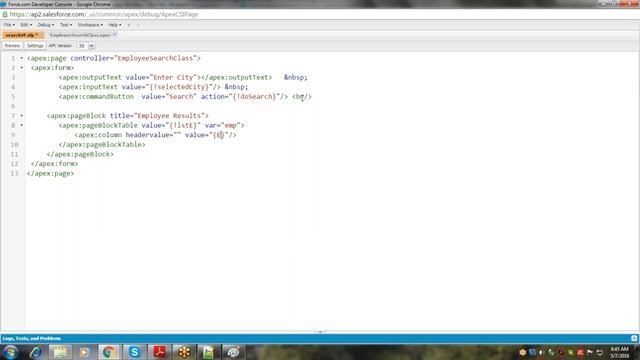Viewport: 640px width, 360px height.
Task: Open the orange flower app in taskbar
Action: point(184,352)
